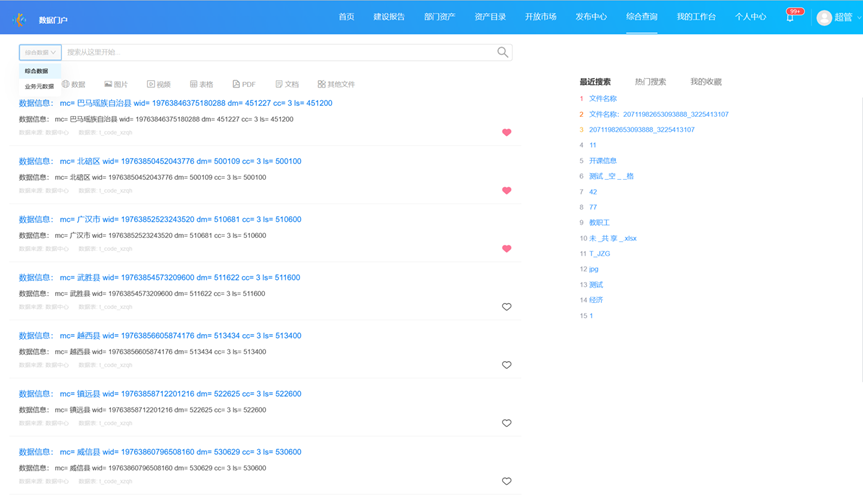Click recent search 未 _共 享 _.xlsx
This screenshot has height=495, width=863.
613,238
